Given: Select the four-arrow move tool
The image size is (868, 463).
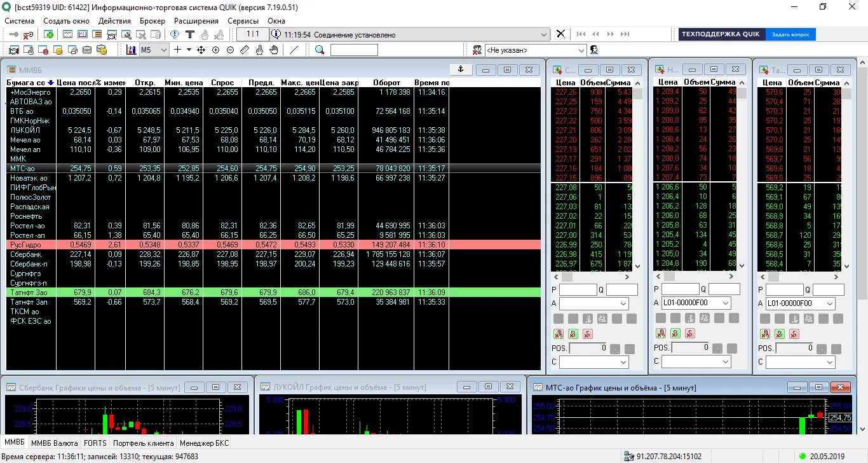Looking at the screenshot, I should pos(201,50).
